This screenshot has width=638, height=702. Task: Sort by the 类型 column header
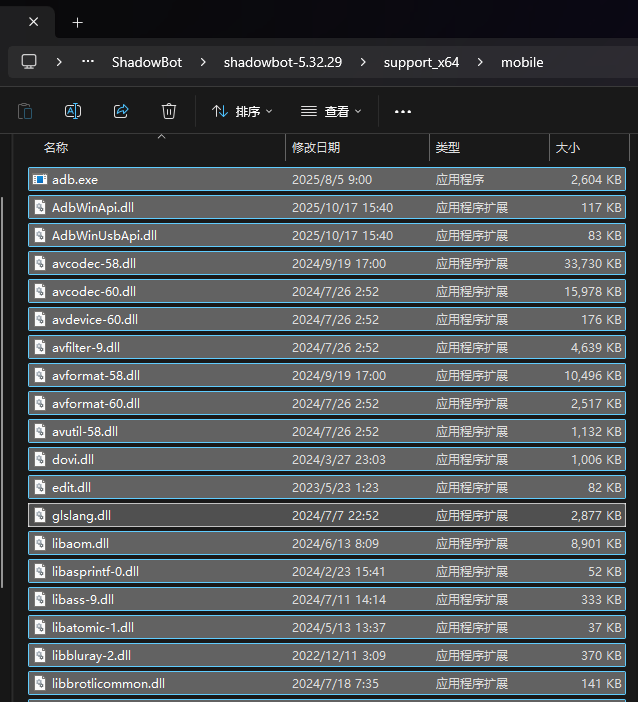489,147
